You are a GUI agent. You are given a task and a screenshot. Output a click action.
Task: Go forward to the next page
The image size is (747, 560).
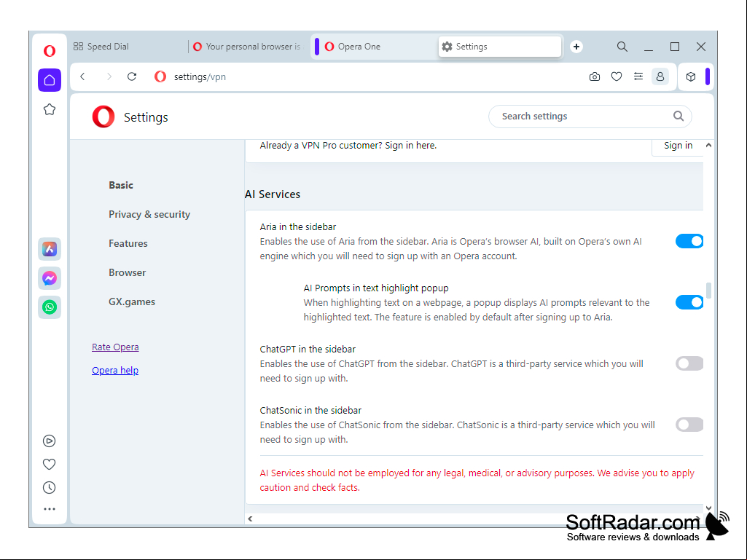(109, 76)
